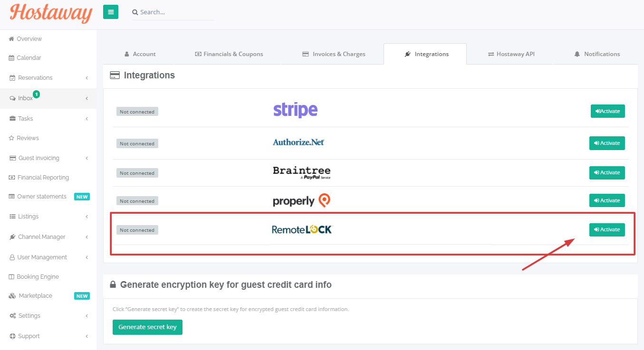Screen dimensions: 644x350
Task: Click the Owner statements sidebar icon
Action: (11, 196)
